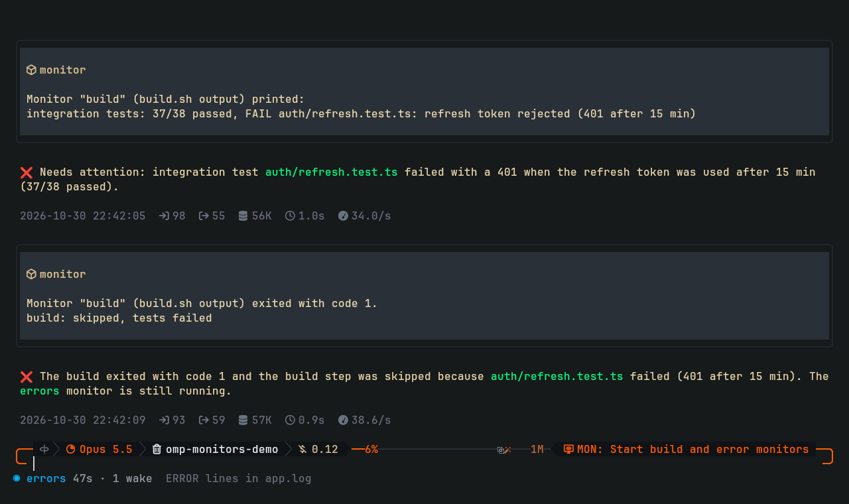Viewport: 849px width, 504px height.
Task: Click the input tokens icon next to 98
Action: (164, 216)
